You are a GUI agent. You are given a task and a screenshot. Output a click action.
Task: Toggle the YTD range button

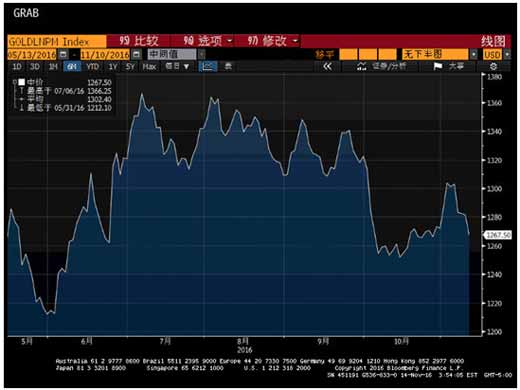92,67
